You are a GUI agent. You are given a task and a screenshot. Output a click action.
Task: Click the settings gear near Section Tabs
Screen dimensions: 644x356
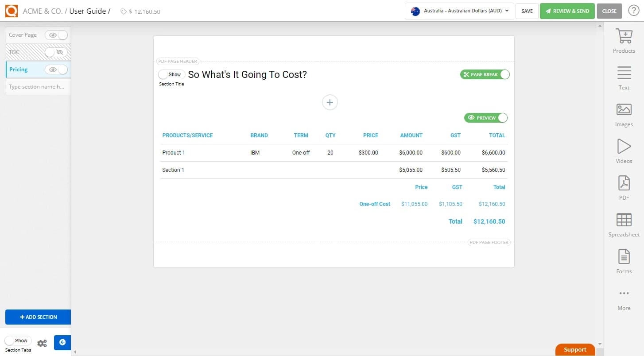pyautogui.click(x=42, y=343)
